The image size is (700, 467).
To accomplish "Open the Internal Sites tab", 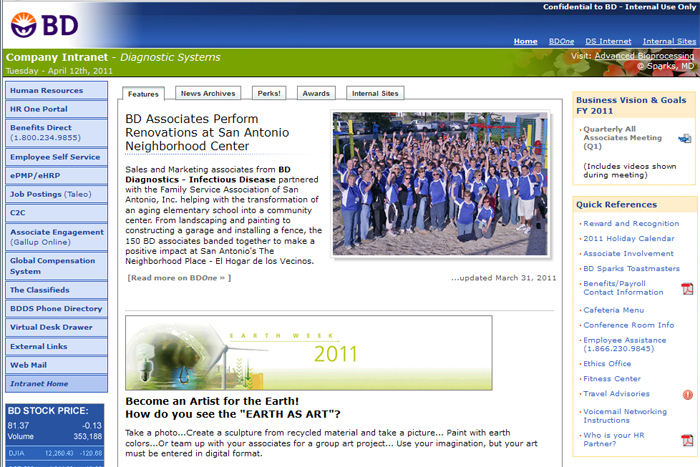I will (x=375, y=93).
